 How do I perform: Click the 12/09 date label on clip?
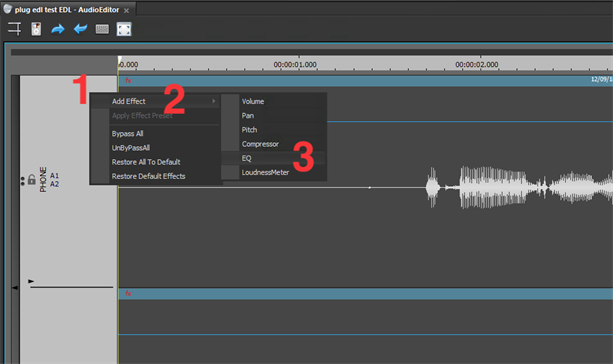(x=601, y=79)
